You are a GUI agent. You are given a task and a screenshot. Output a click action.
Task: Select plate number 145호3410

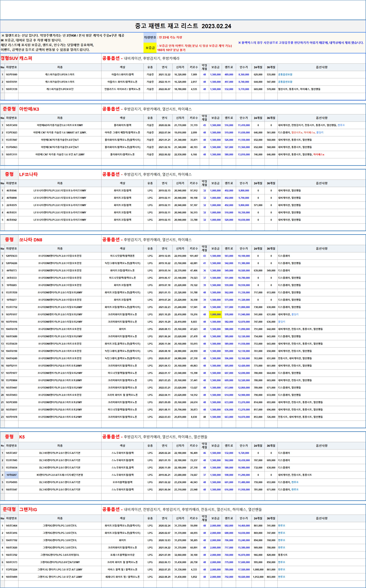coord(12,125)
